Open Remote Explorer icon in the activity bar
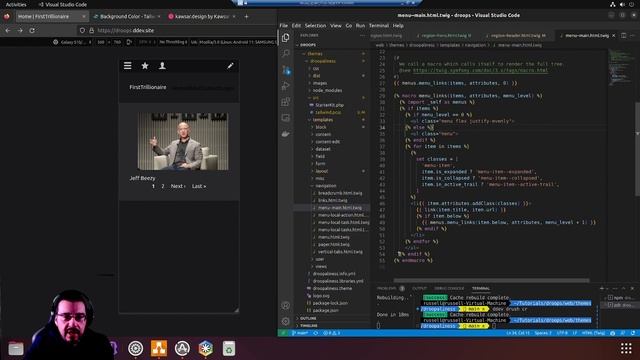The width and height of the screenshot is (640, 360). point(286,118)
